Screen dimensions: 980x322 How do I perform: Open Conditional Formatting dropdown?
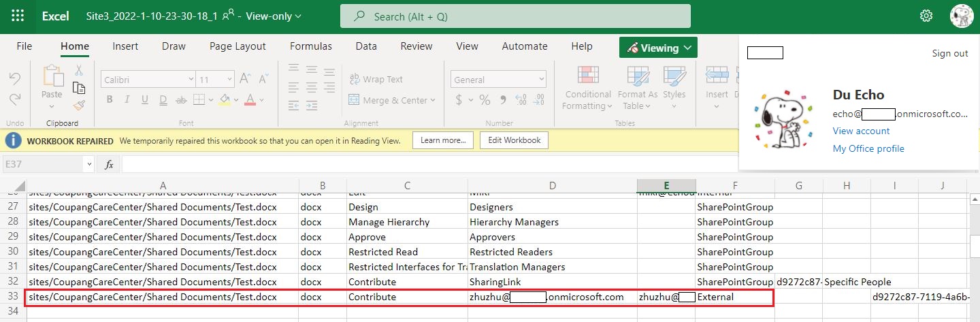[x=588, y=88]
